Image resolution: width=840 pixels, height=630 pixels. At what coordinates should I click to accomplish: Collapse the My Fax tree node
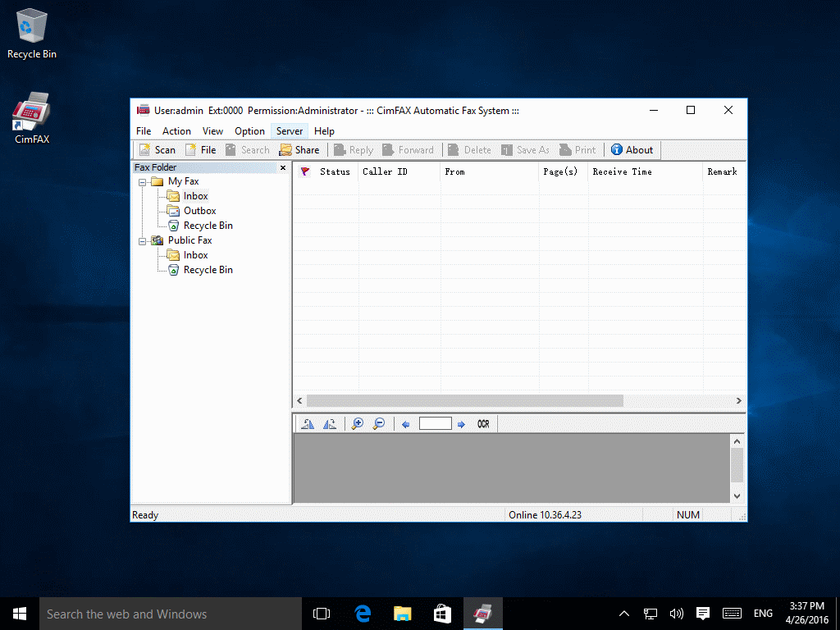[143, 182]
